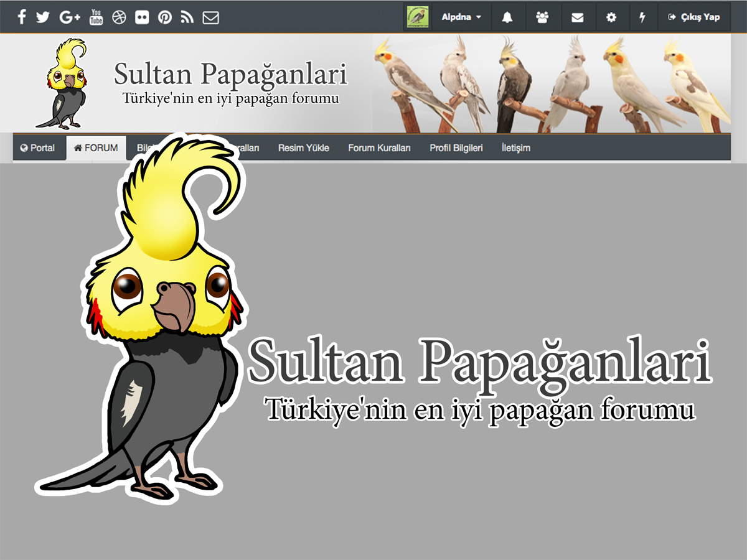The height and width of the screenshot is (560, 747).
Task: Open private messages envelope icon
Action: click(x=578, y=17)
